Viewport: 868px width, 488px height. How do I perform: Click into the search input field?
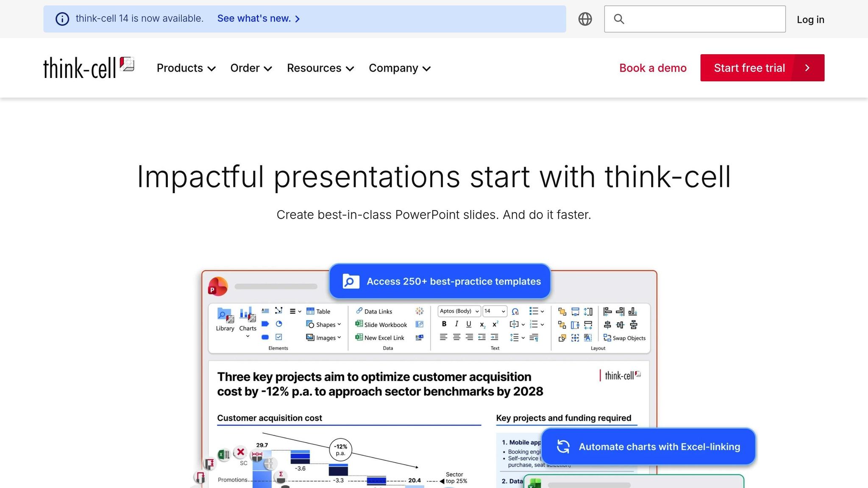click(704, 19)
